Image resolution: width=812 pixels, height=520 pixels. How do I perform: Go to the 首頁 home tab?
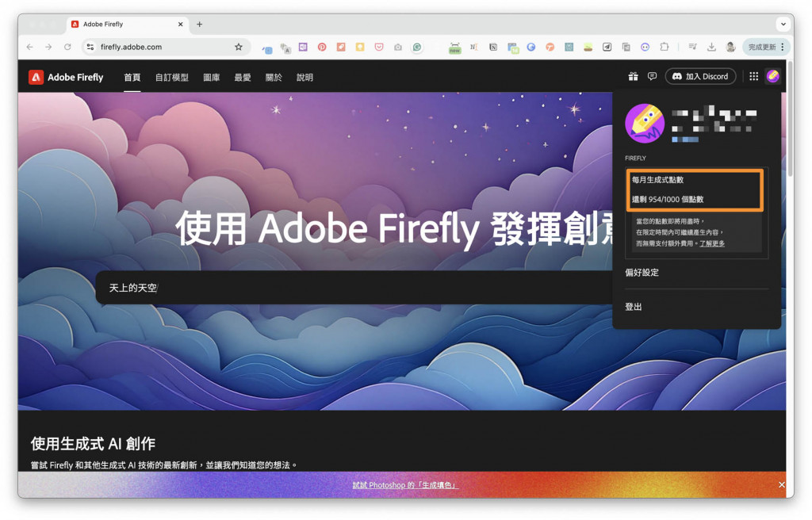[x=132, y=77]
